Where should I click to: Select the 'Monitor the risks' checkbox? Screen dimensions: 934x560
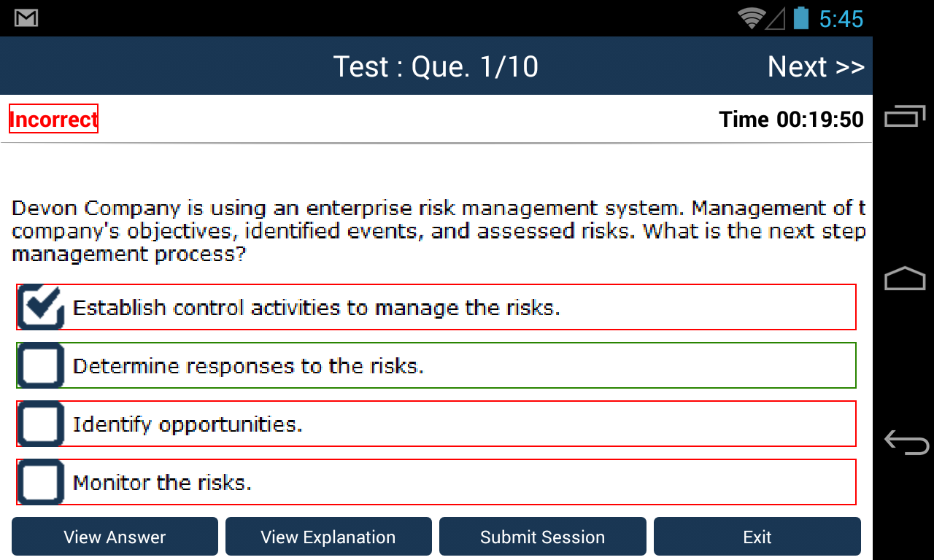(41, 482)
